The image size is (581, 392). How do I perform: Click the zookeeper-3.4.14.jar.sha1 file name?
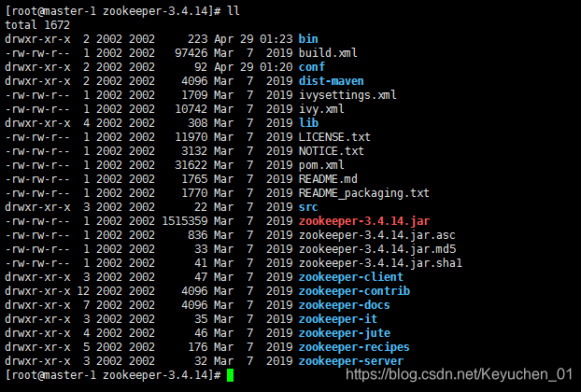pos(380,263)
